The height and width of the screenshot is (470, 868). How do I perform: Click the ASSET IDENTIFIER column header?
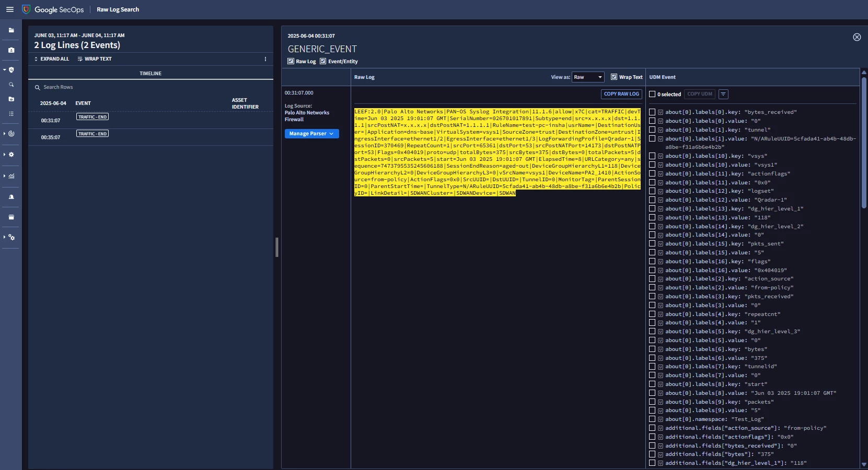pyautogui.click(x=245, y=103)
